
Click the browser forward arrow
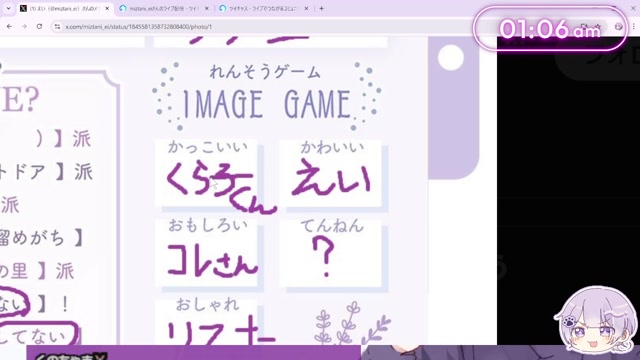[x=24, y=27]
